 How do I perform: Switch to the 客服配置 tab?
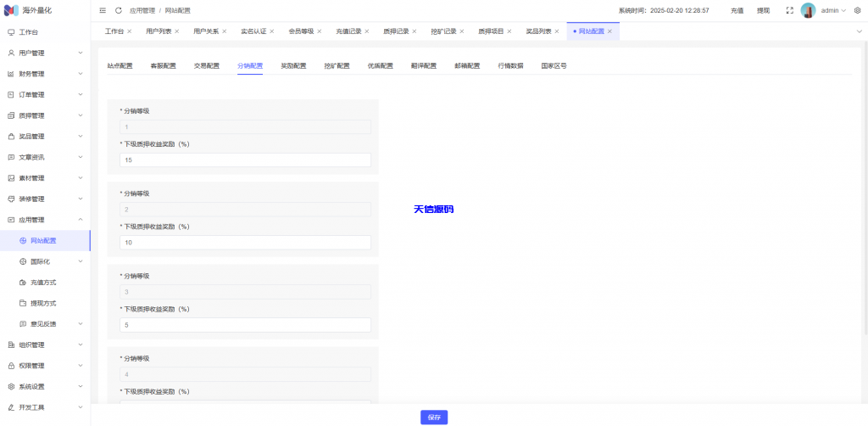(164, 66)
